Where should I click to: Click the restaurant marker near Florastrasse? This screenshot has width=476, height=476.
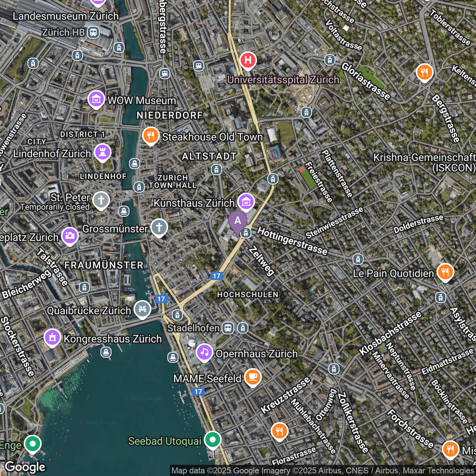pyautogui.click(x=279, y=431)
